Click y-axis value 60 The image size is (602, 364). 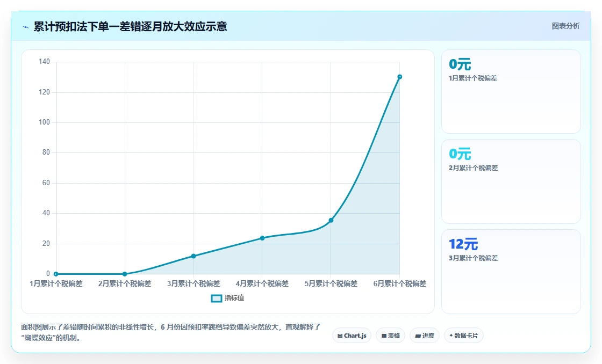(x=46, y=183)
